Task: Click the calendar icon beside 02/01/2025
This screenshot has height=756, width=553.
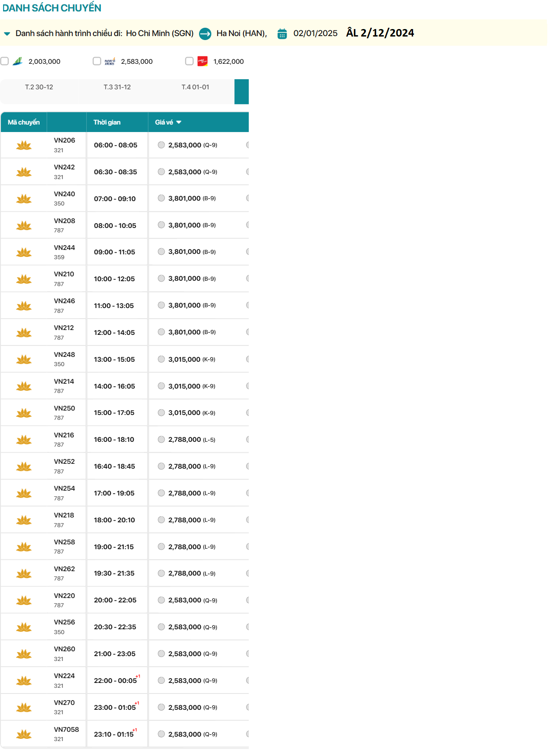Action: pyautogui.click(x=282, y=33)
